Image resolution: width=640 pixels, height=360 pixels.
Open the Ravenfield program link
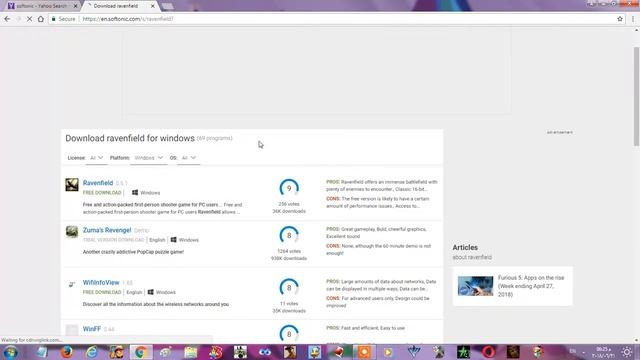(98, 183)
